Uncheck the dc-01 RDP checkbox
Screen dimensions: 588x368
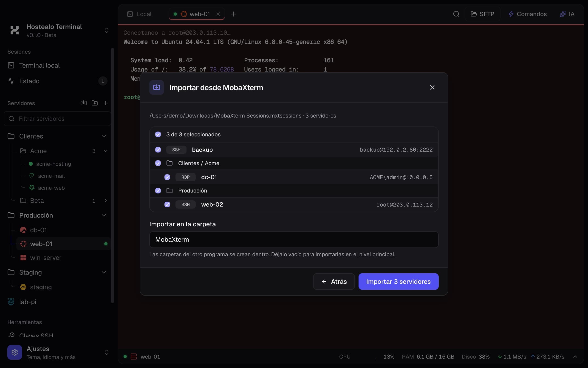[x=167, y=177]
